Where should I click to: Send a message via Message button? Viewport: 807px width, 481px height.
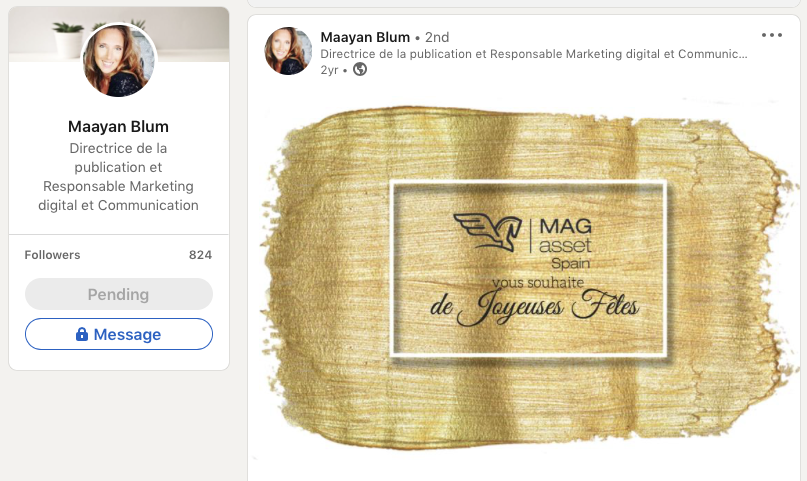(x=119, y=334)
